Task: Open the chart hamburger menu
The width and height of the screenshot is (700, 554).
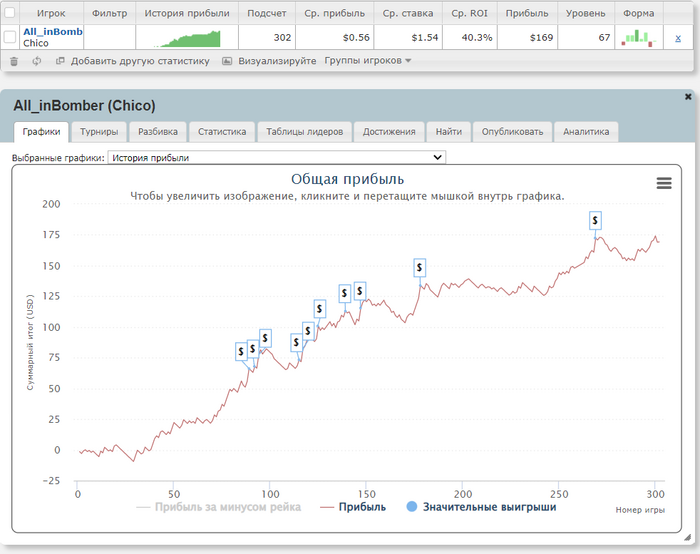Action: click(664, 183)
